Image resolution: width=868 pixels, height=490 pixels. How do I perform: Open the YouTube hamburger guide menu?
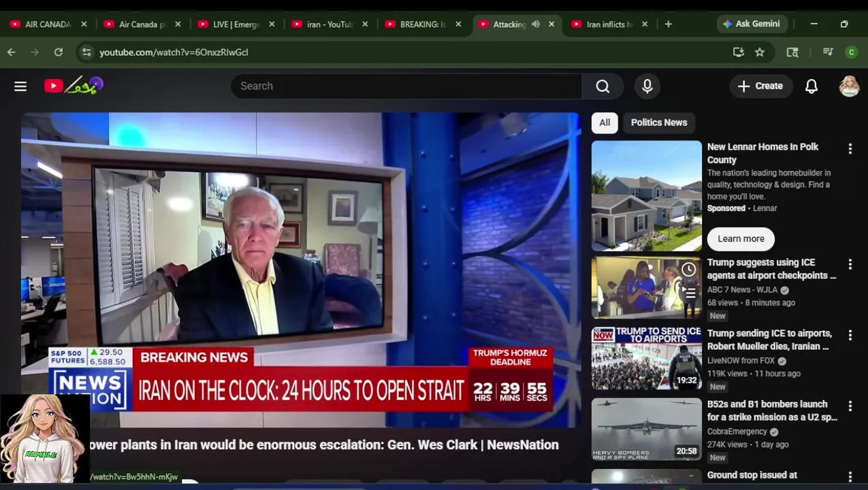(20, 86)
